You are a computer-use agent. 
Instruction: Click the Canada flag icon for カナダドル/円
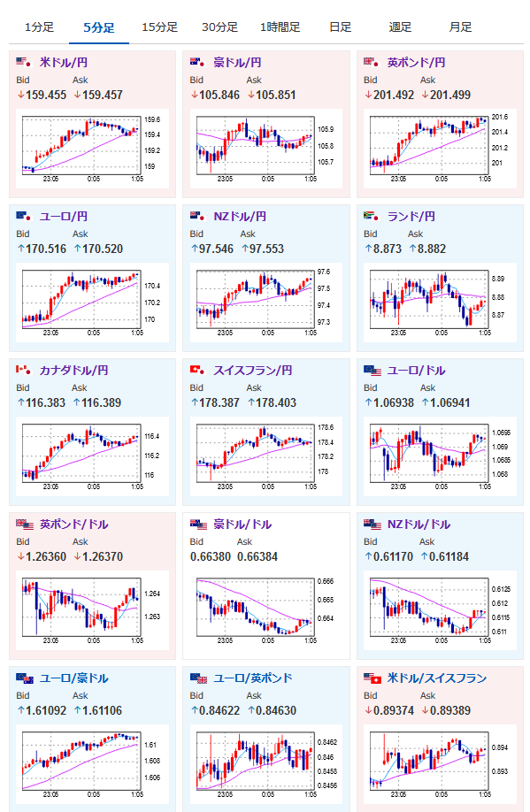point(24,371)
